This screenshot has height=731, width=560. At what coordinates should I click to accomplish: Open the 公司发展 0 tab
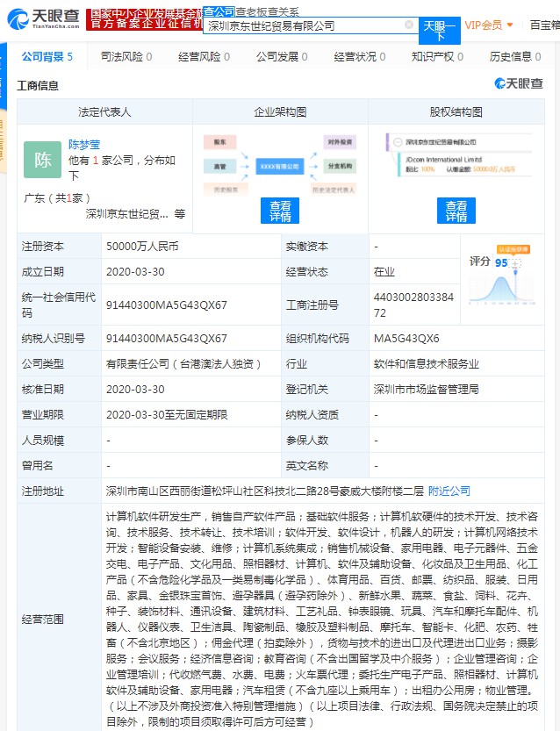point(282,57)
